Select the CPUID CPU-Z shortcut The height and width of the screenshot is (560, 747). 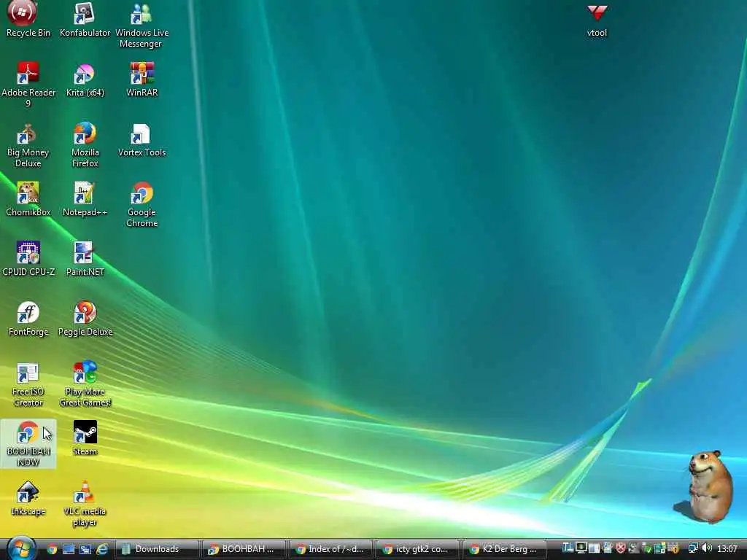[x=28, y=259]
